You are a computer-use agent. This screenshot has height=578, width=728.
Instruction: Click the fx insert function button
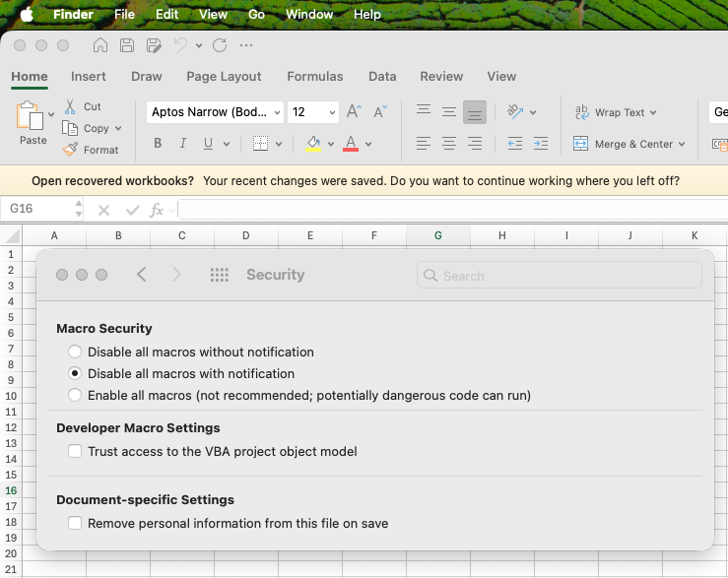click(x=157, y=211)
